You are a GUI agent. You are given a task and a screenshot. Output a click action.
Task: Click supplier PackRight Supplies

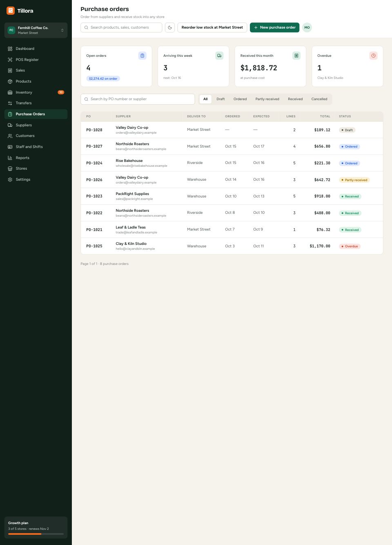(x=132, y=194)
